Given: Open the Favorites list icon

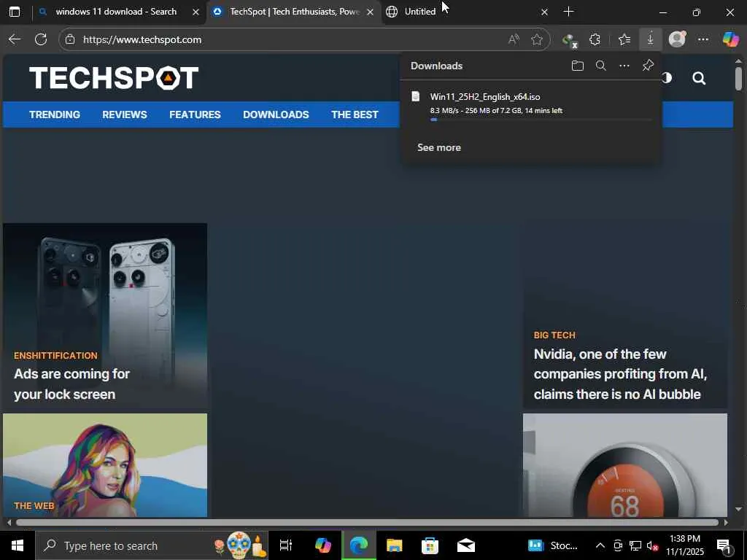Looking at the screenshot, I should pyautogui.click(x=624, y=39).
